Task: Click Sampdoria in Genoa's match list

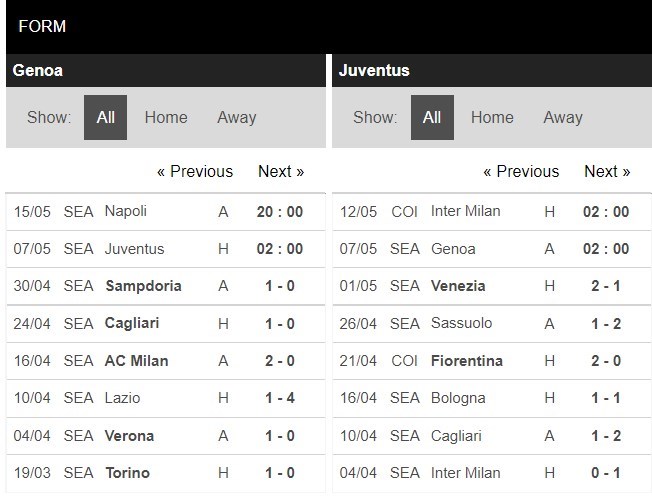Action: pyautogui.click(x=143, y=286)
